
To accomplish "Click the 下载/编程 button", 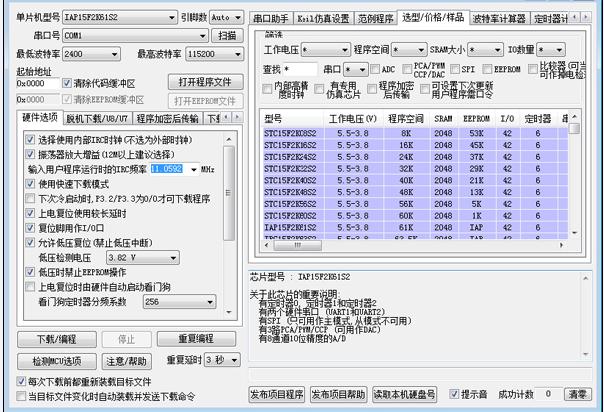I will coord(57,339).
